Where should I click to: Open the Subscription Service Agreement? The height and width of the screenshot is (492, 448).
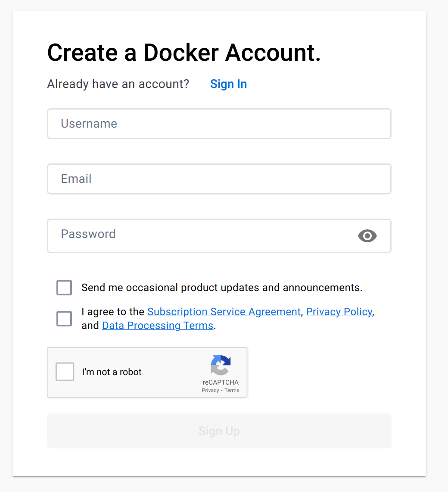pyautogui.click(x=224, y=311)
